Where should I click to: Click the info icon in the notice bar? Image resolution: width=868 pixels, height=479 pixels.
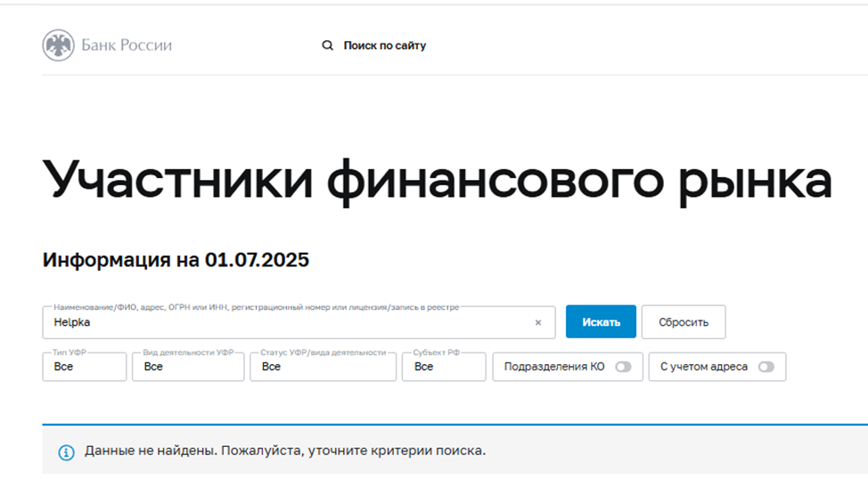coord(67,452)
